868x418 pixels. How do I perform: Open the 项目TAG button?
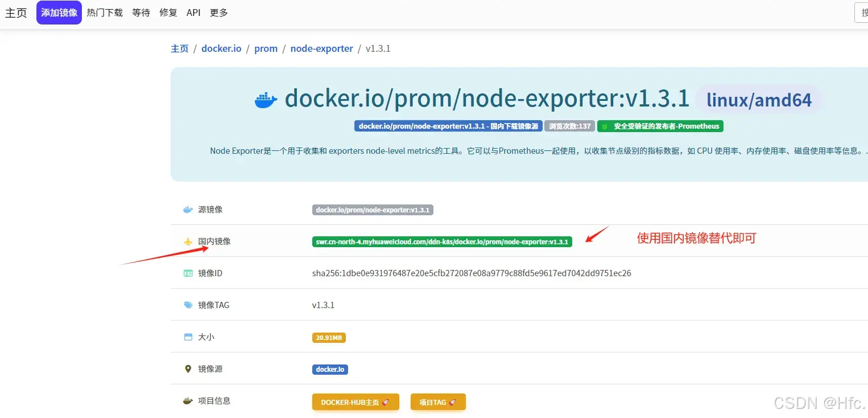438,402
